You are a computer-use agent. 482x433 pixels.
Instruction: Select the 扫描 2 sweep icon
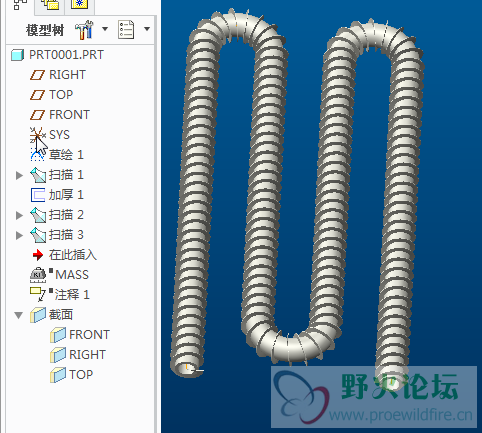pos(38,215)
